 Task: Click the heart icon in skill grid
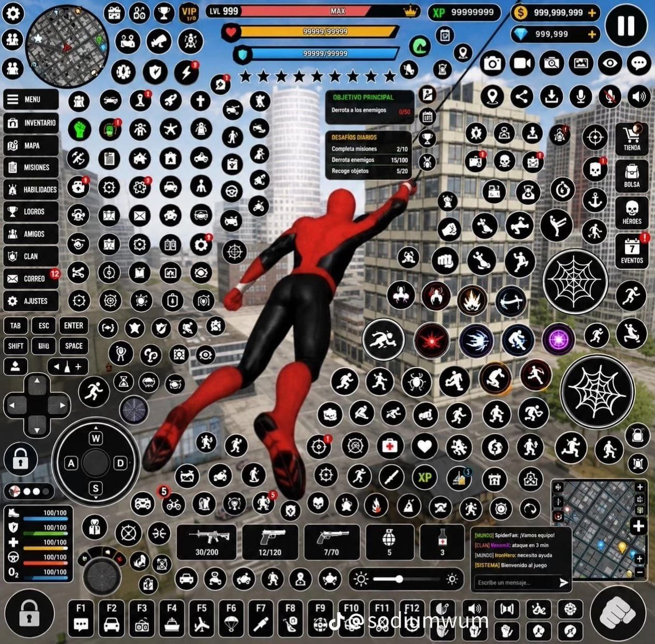425,447
